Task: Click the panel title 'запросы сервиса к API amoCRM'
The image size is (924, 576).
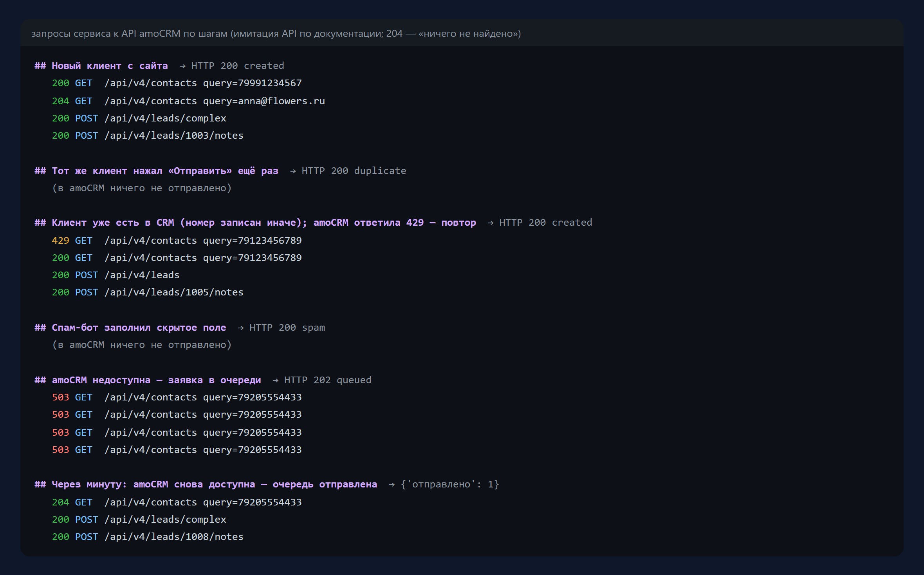Action: [276, 34]
